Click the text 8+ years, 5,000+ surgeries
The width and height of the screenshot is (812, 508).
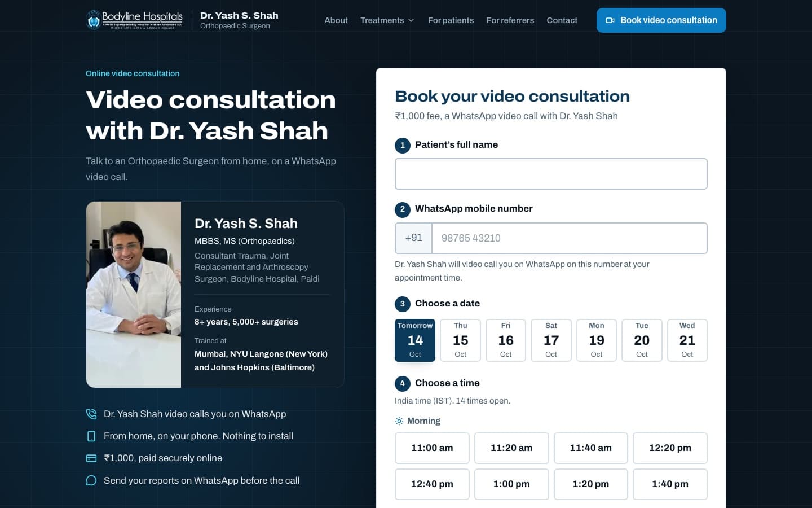pos(246,322)
